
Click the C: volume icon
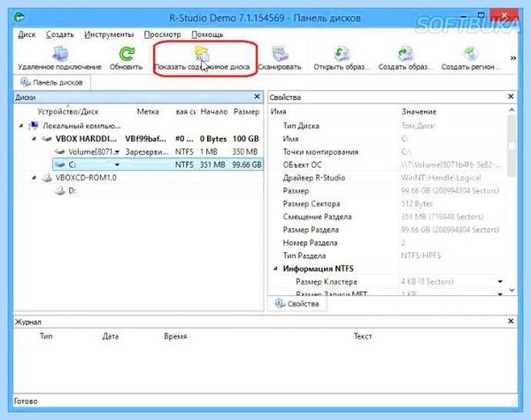click(x=60, y=164)
